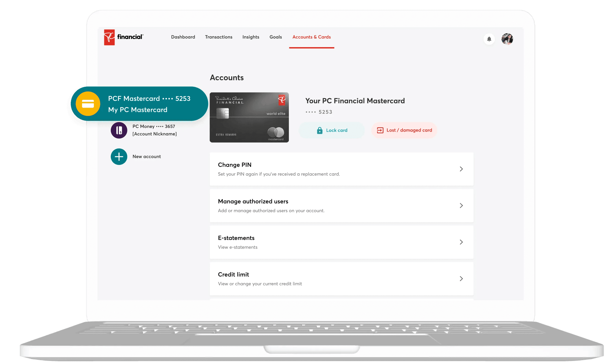Expand the Change PIN chevron

pos(461,169)
